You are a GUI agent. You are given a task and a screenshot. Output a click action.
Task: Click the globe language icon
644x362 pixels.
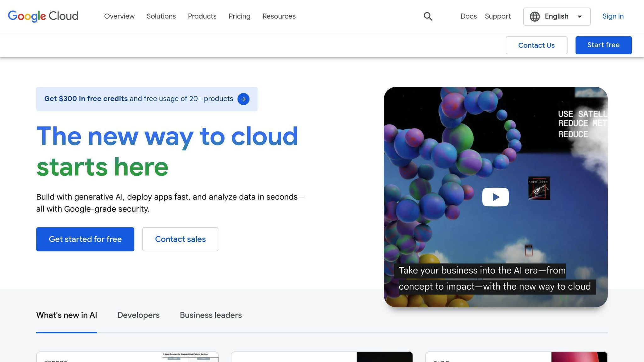[x=535, y=16]
